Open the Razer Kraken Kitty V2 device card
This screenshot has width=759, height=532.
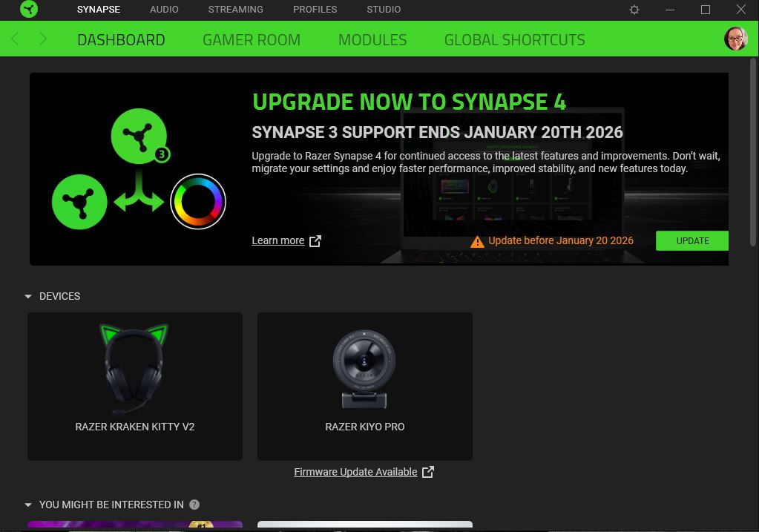coord(135,387)
